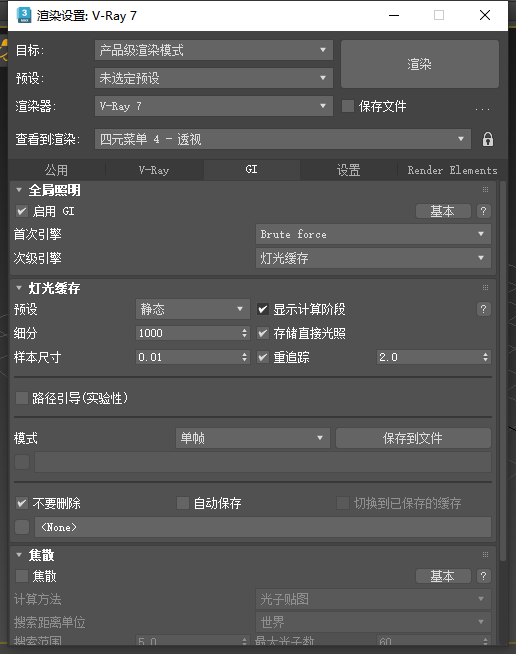The height and width of the screenshot is (654, 516).
Task: Click the 保存文件 browse dots button
Action: 482,109
